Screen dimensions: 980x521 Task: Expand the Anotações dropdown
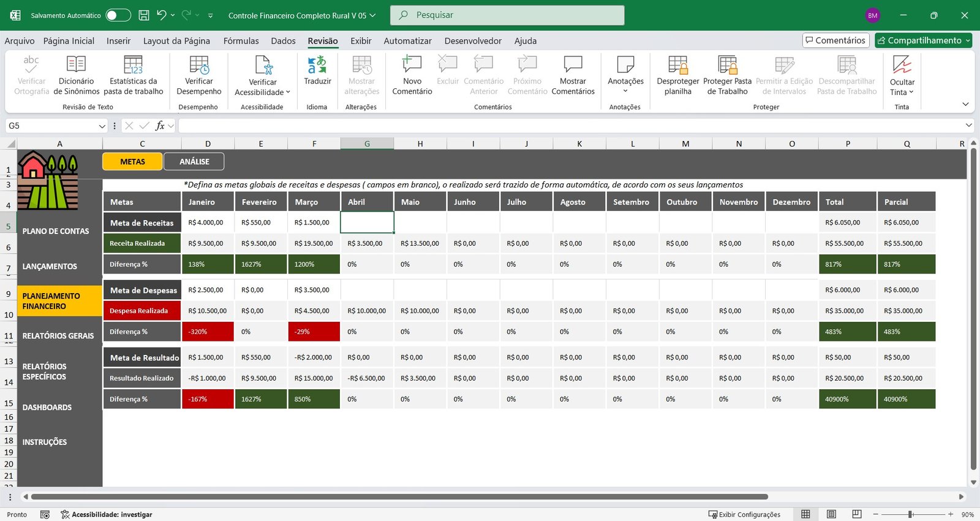(x=625, y=91)
